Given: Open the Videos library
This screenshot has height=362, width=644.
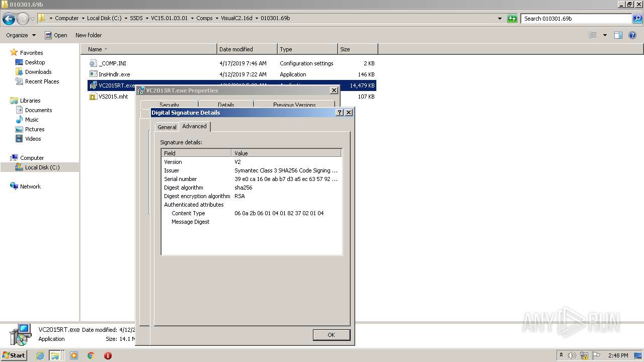Looking at the screenshot, I should tap(33, 139).
